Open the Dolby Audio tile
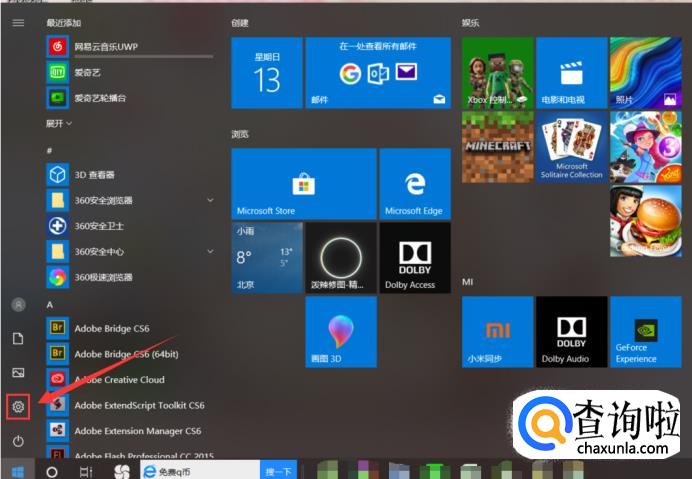Screen dimensions: 692x479 click(572, 332)
